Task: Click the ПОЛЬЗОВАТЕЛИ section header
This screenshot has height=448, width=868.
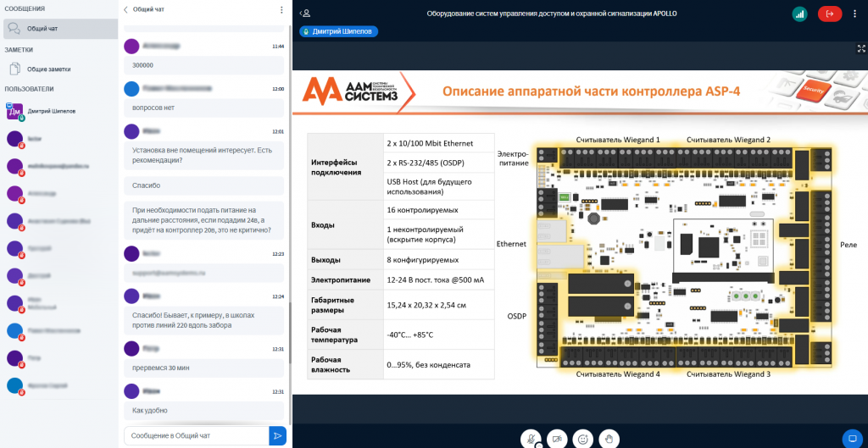Action: pyautogui.click(x=30, y=89)
